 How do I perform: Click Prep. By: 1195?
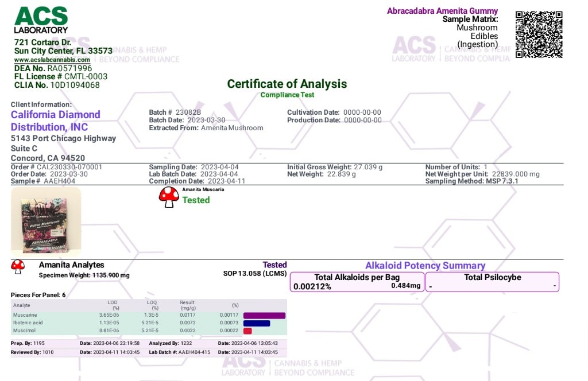click(28, 343)
